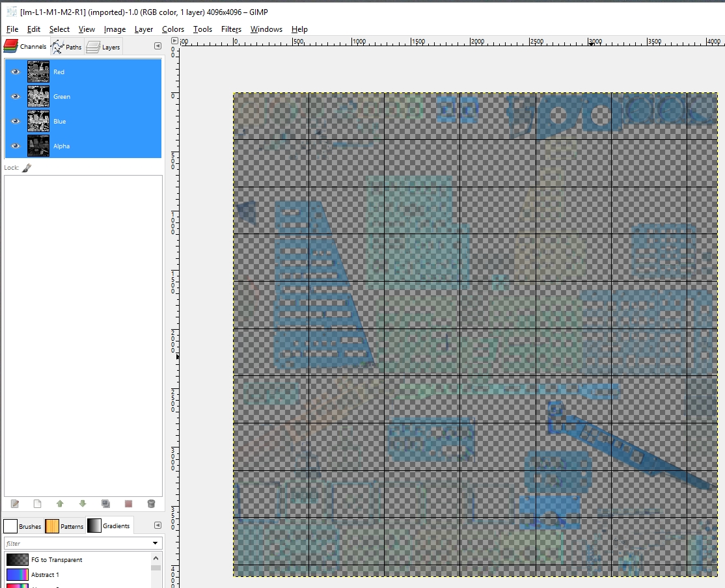Open the Gradients dock configure arrow
The height and width of the screenshot is (588, 725).
click(157, 526)
